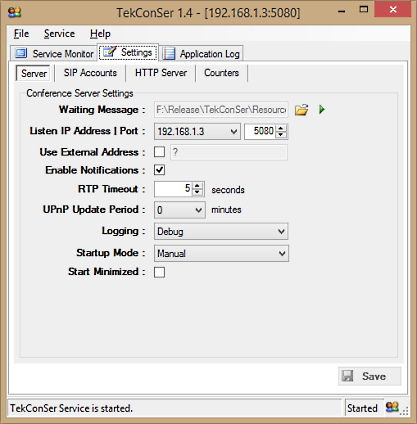
Task: Switch to the SIP Accounts tab
Action: click(x=90, y=73)
